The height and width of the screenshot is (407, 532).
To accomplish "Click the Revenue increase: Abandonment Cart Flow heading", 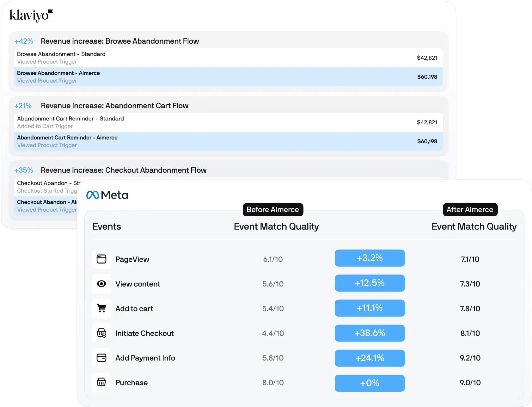I will point(115,106).
